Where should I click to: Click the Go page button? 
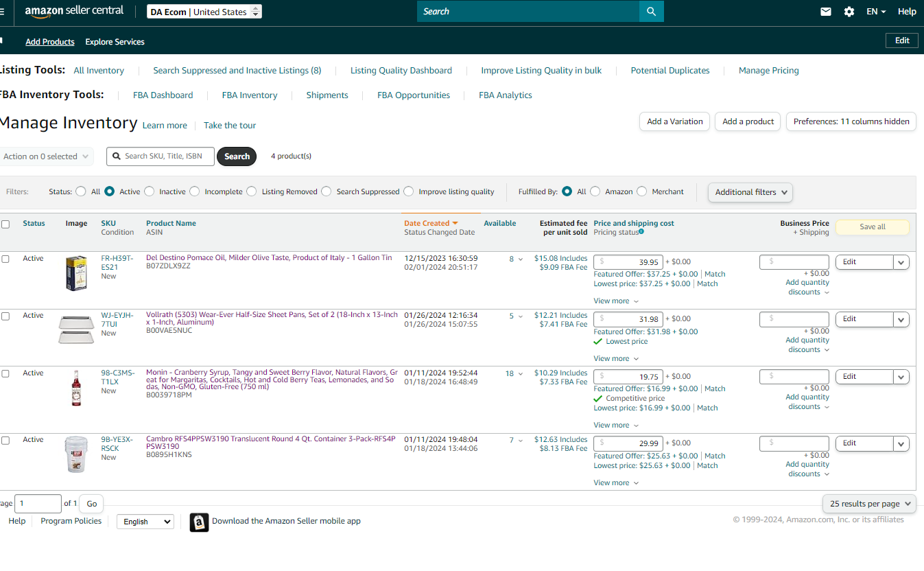pos(92,504)
